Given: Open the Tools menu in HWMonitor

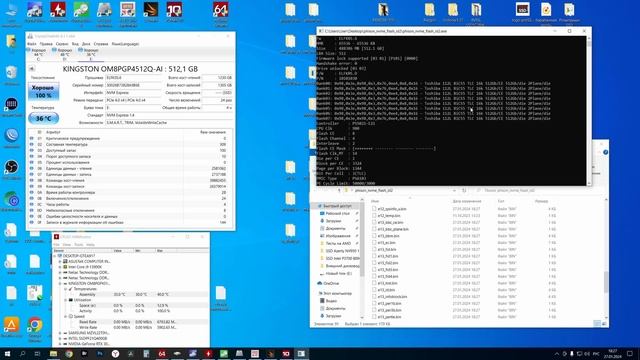Looking at the screenshot, I should (78, 244).
